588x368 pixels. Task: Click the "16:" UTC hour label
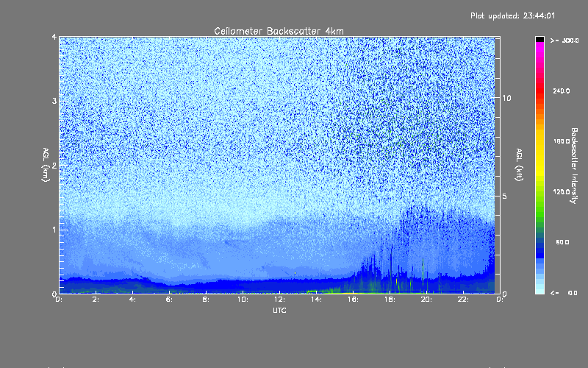[353, 300]
